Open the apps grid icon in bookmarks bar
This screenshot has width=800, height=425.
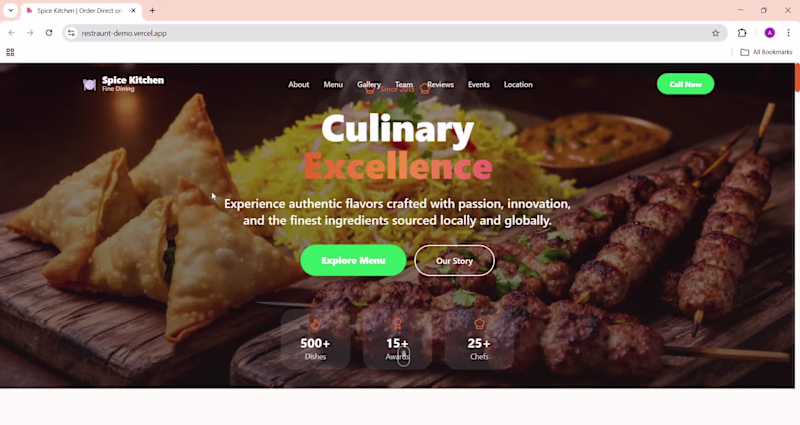point(10,52)
